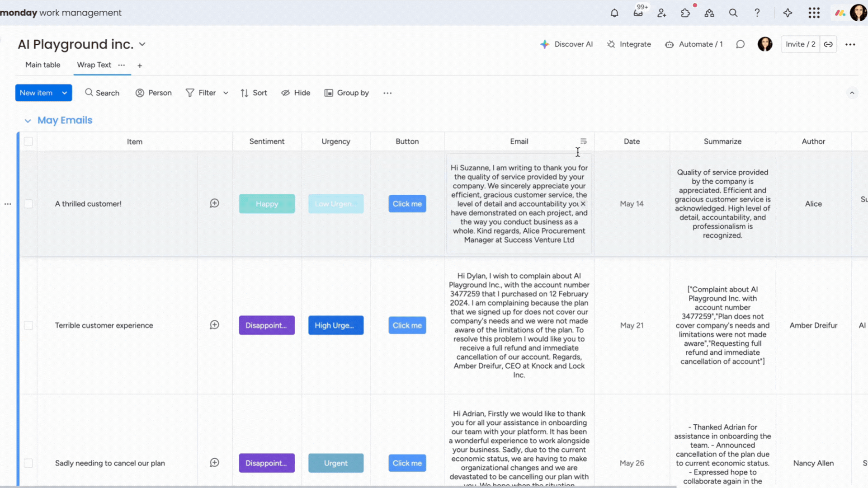The width and height of the screenshot is (868, 488).
Task: Open Integrate menu
Action: tap(629, 44)
